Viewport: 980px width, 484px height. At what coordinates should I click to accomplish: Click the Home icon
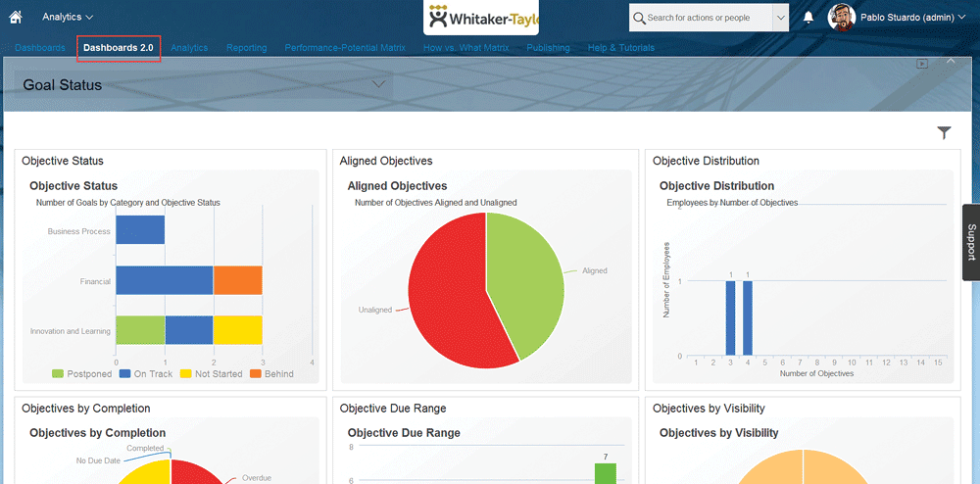point(15,17)
